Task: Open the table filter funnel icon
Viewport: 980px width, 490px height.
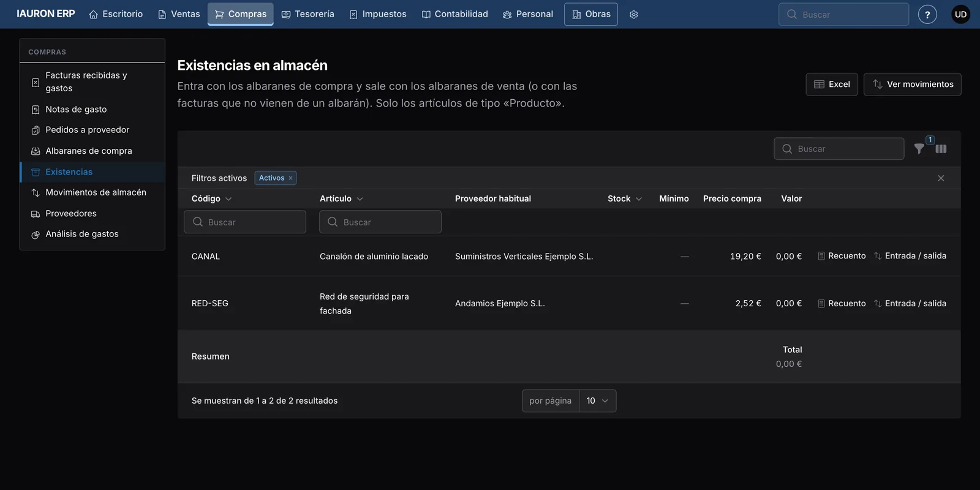Action: pyautogui.click(x=919, y=149)
